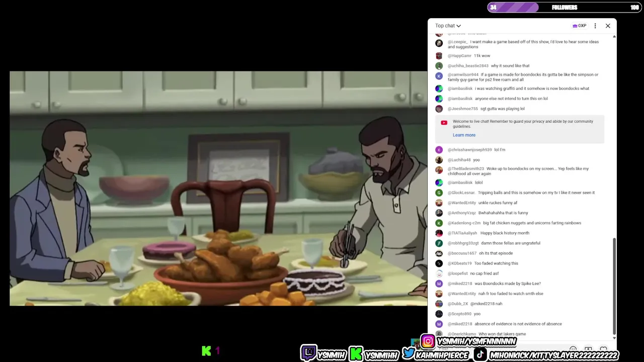Open @Dubb_2X avatar
Image resolution: width=644 pixels, height=362 pixels.
pos(439,304)
